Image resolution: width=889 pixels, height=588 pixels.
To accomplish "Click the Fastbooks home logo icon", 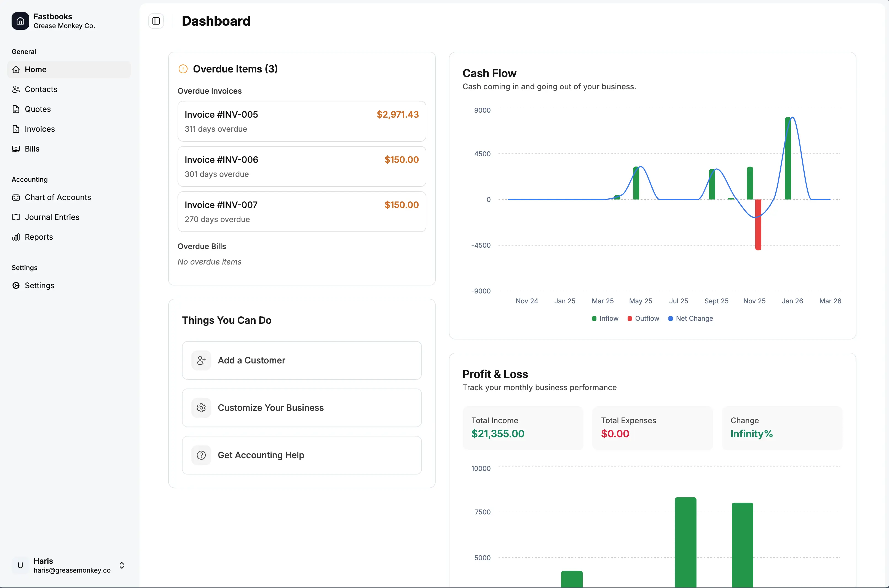I will point(20,21).
